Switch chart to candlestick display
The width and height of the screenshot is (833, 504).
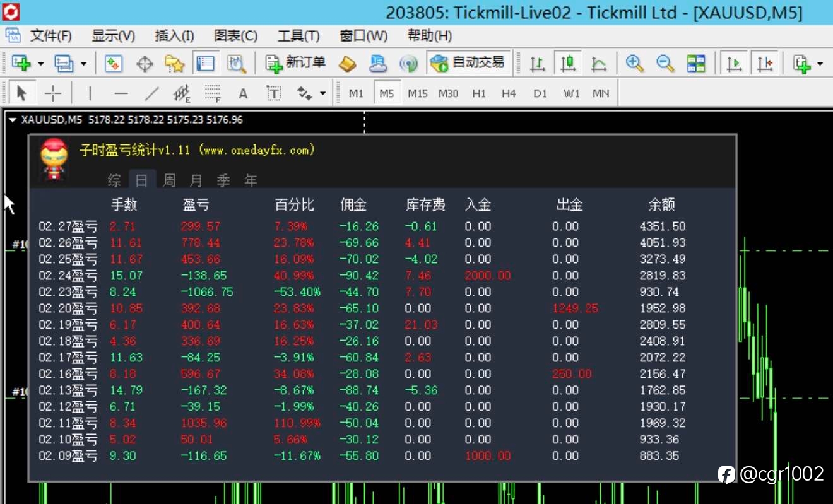tap(569, 63)
